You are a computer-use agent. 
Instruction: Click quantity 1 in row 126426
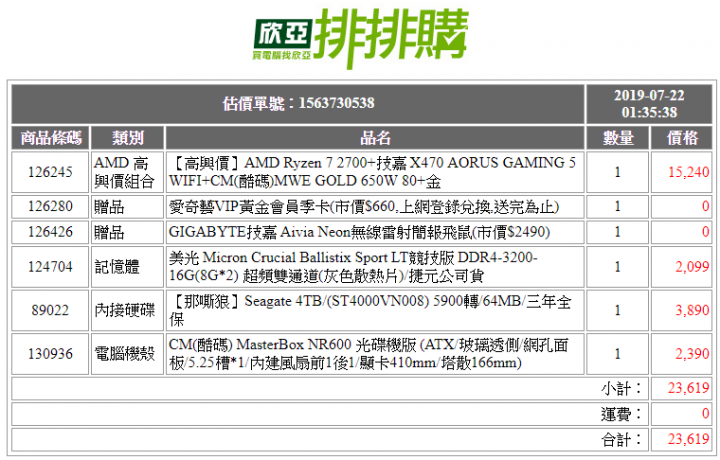[618, 232]
